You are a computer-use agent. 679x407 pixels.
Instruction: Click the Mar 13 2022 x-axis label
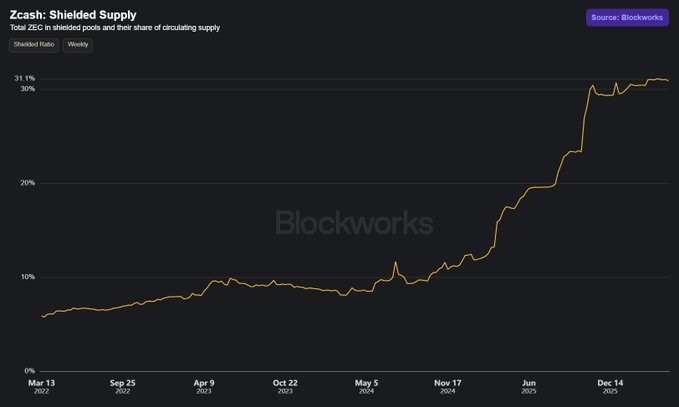click(x=42, y=386)
